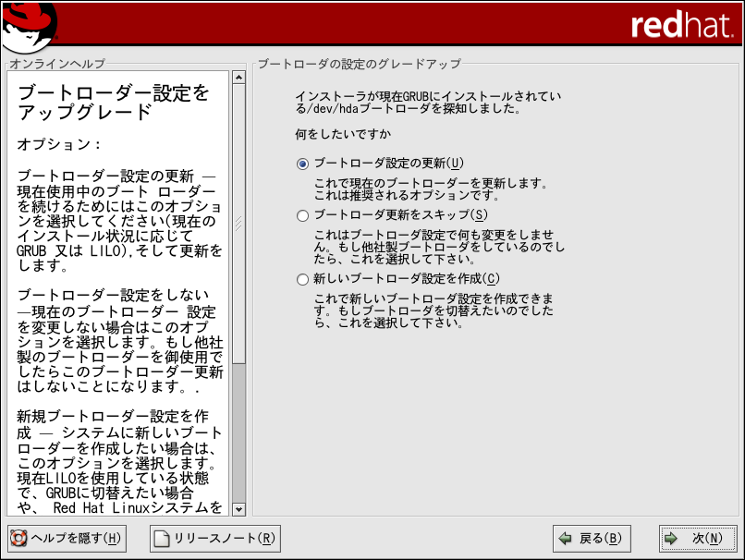Choose the ブートローダ更新をスキップ(S) radio button

302,215
